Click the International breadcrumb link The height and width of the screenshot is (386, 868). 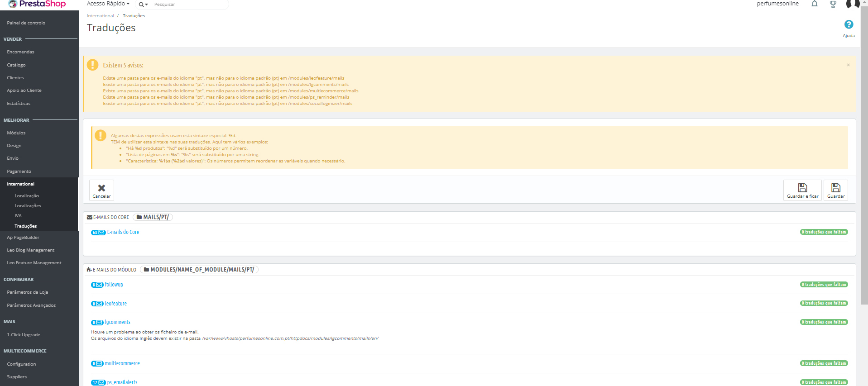point(101,16)
